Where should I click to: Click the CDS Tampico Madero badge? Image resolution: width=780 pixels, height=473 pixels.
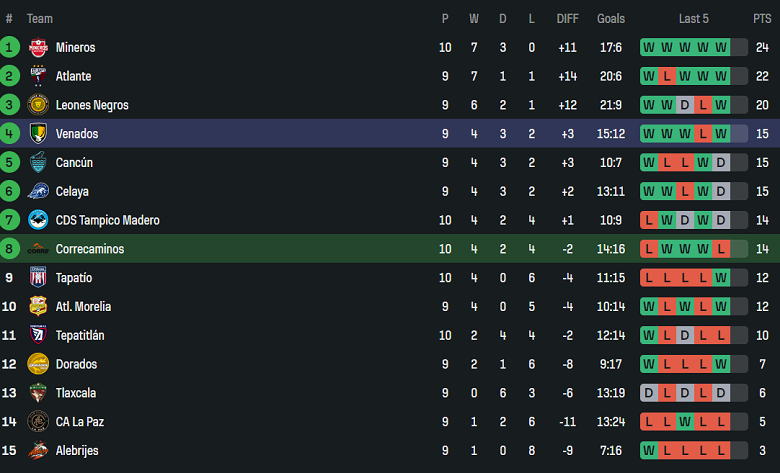(38, 220)
